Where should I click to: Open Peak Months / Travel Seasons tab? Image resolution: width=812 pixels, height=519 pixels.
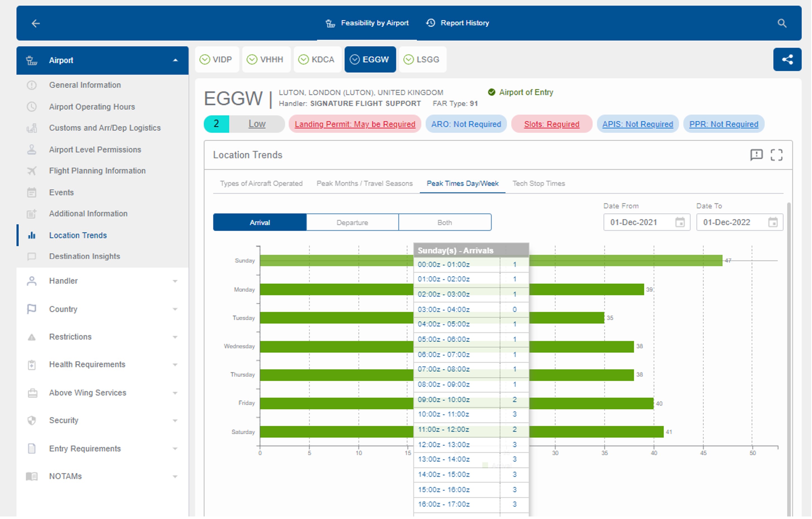[x=365, y=184]
